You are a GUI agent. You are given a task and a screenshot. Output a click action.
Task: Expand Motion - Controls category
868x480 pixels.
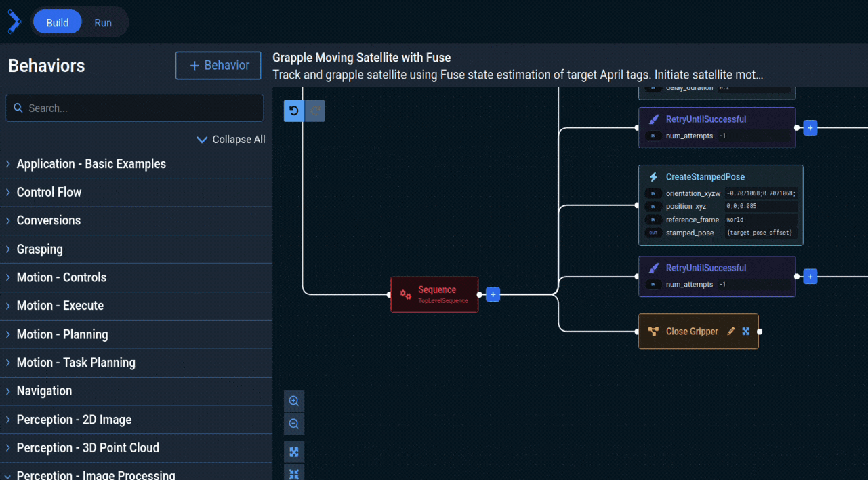click(136, 277)
